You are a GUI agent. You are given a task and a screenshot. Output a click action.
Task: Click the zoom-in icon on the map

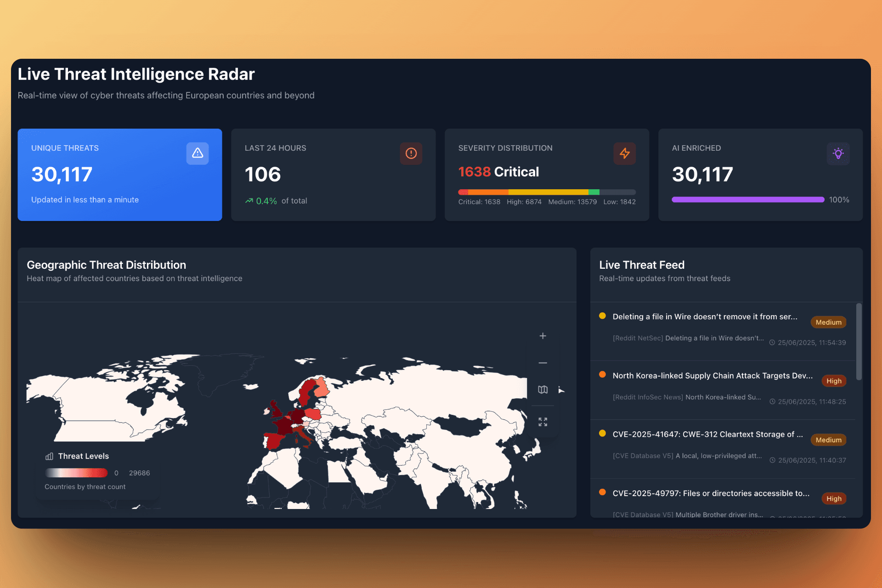point(543,336)
